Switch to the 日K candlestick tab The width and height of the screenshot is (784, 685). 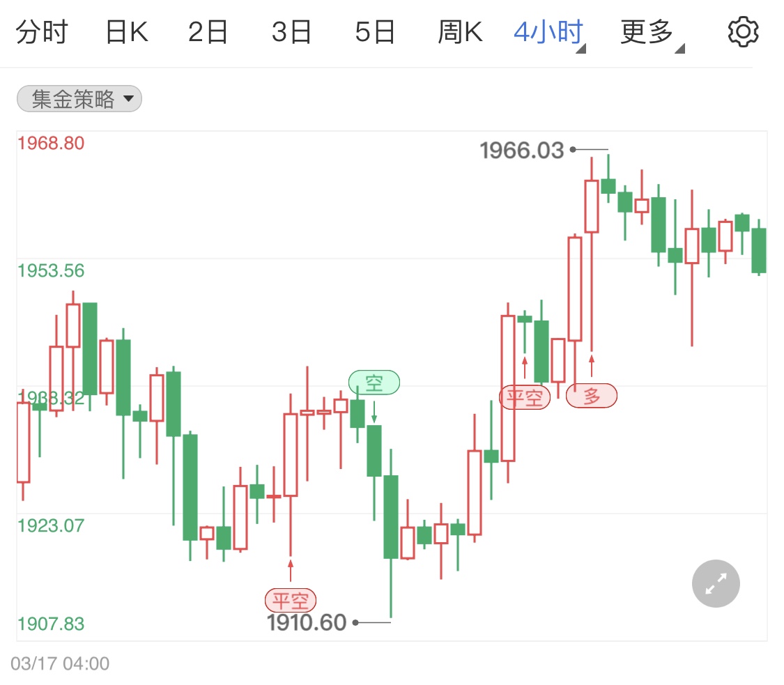126,31
